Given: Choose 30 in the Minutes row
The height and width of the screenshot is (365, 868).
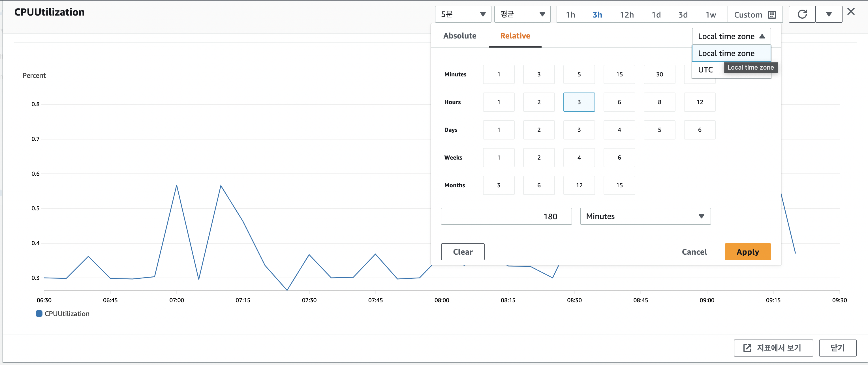Looking at the screenshot, I should point(659,74).
